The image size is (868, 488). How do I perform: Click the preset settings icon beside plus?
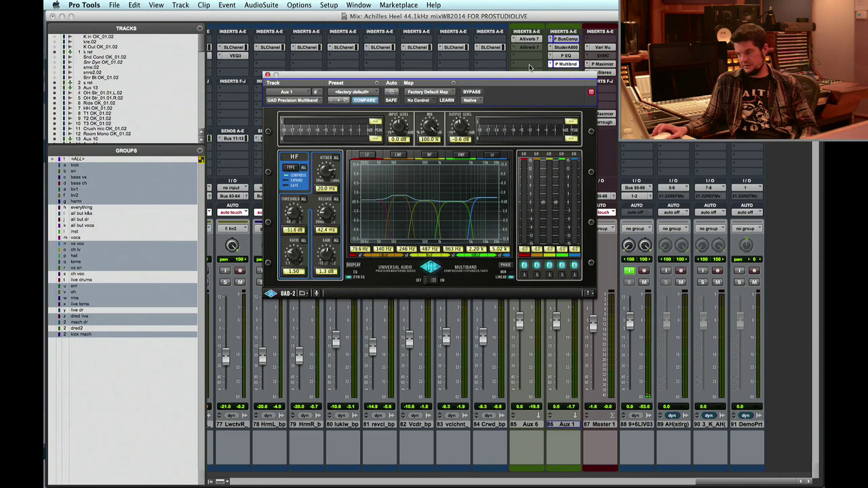346,100
